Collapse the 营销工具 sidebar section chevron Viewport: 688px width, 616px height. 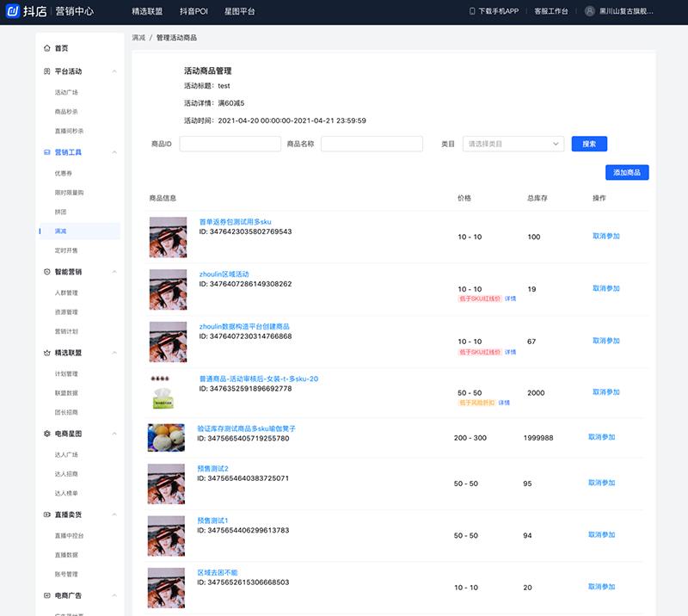pyautogui.click(x=114, y=152)
